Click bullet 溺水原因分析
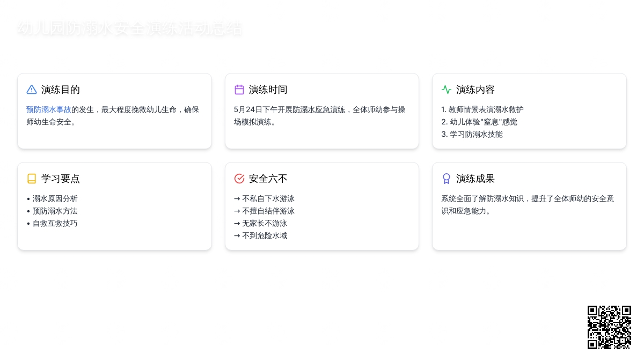644x362 pixels. pyautogui.click(x=52, y=198)
